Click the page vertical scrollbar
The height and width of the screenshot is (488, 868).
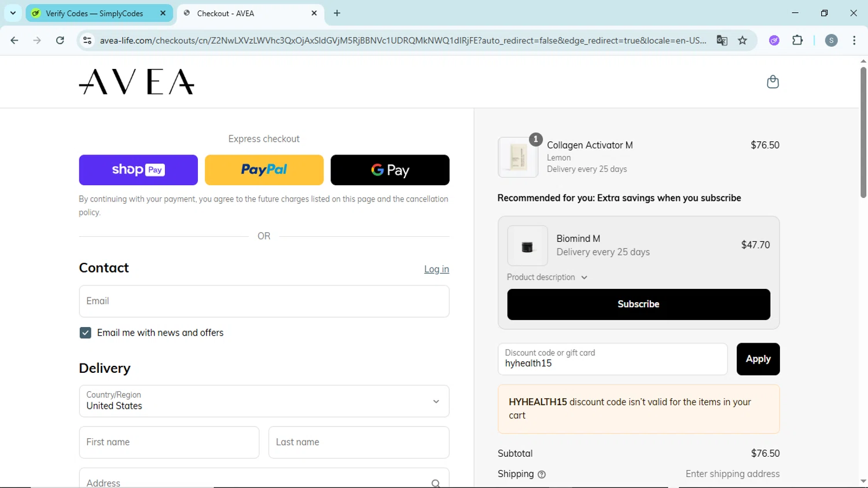click(863, 132)
